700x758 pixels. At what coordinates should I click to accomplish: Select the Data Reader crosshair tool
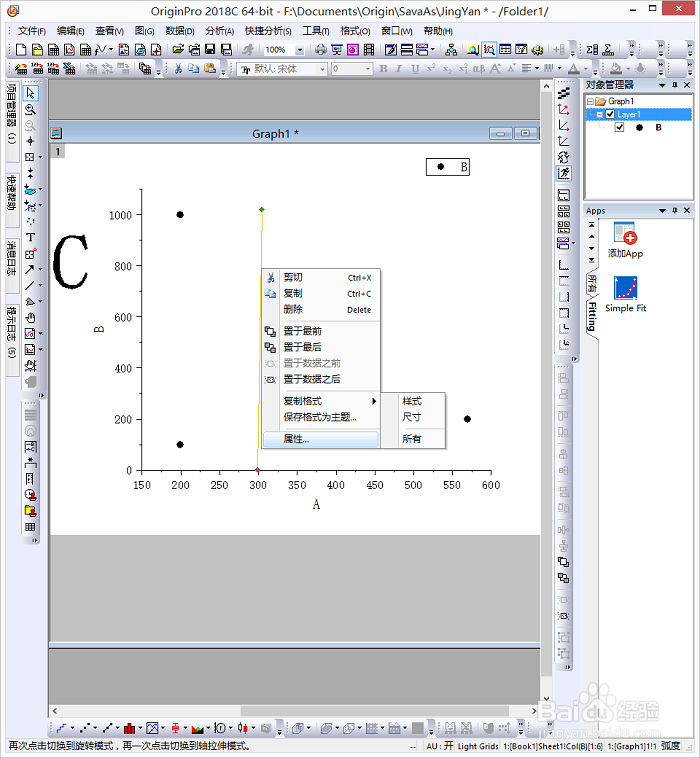pyautogui.click(x=30, y=141)
